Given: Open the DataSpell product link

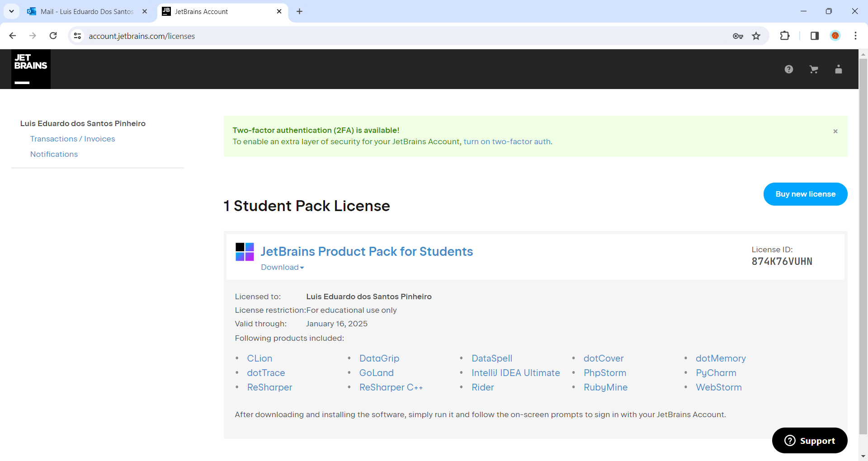Looking at the screenshot, I should coord(492,358).
